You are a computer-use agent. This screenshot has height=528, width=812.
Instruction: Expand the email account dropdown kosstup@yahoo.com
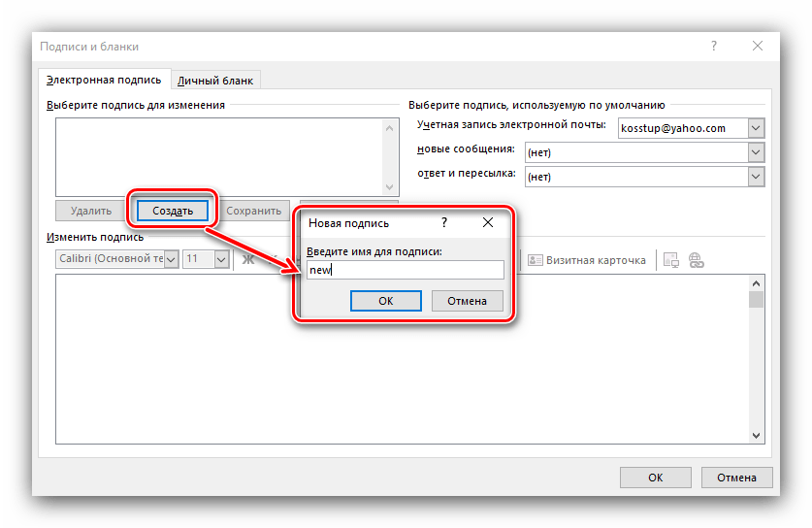(x=757, y=128)
